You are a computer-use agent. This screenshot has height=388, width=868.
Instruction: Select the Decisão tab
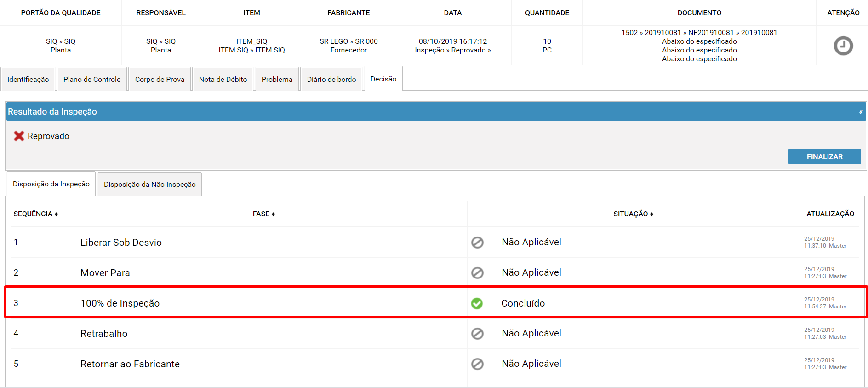pos(383,79)
